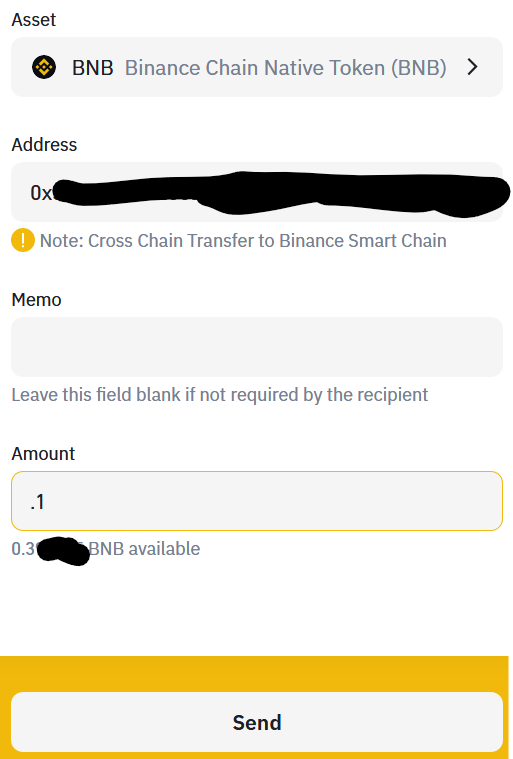Open the BNB asset selector
Viewport: 513px width, 759px height.
coord(256,67)
